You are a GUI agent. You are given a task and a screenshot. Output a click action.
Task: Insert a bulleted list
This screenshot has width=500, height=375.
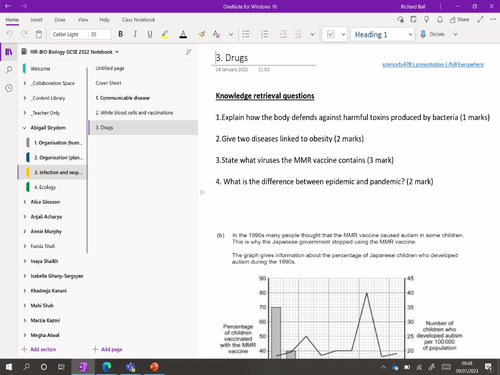(x=246, y=34)
